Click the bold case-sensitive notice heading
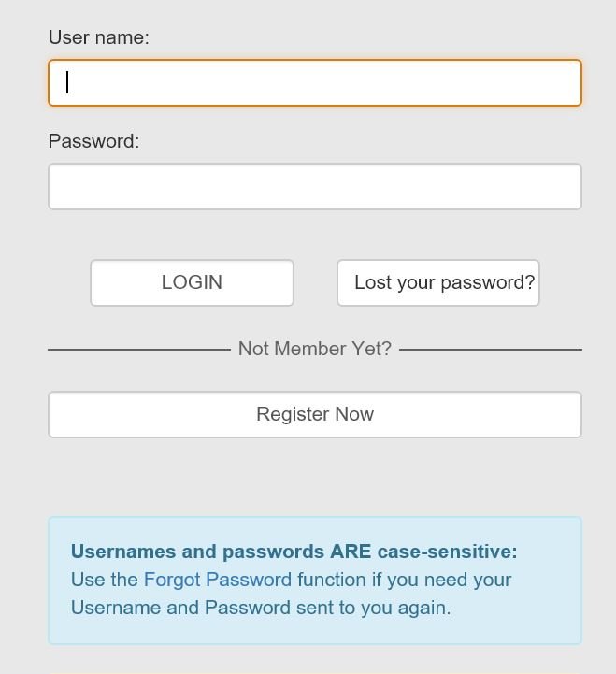This screenshot has width=616, height=674. click(x=294, y=552)
